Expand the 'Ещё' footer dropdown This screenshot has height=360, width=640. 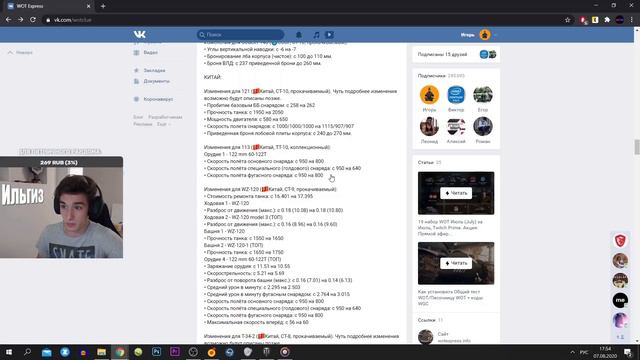163,124
